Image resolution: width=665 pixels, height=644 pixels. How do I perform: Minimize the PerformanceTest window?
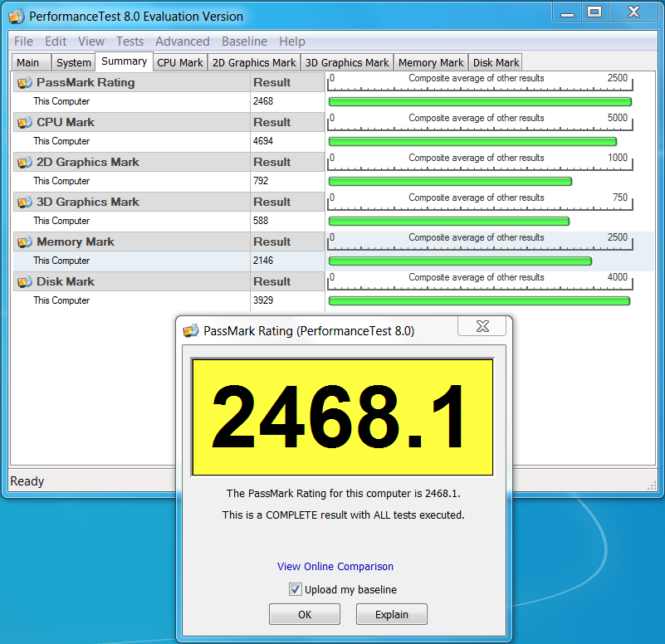[x=567, y=12]
